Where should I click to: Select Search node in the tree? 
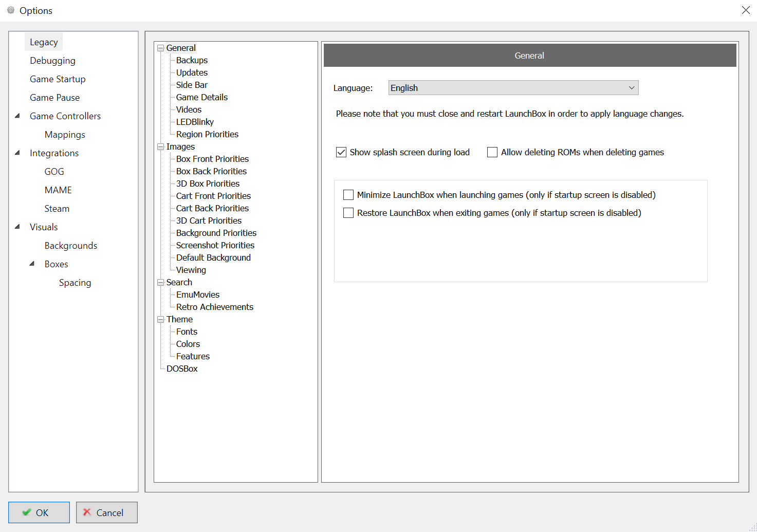(x=179, y=282)
